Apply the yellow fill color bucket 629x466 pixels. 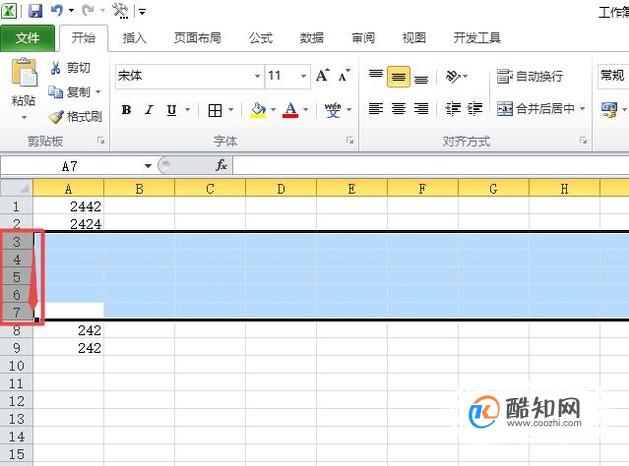click(x=258, y=109)
